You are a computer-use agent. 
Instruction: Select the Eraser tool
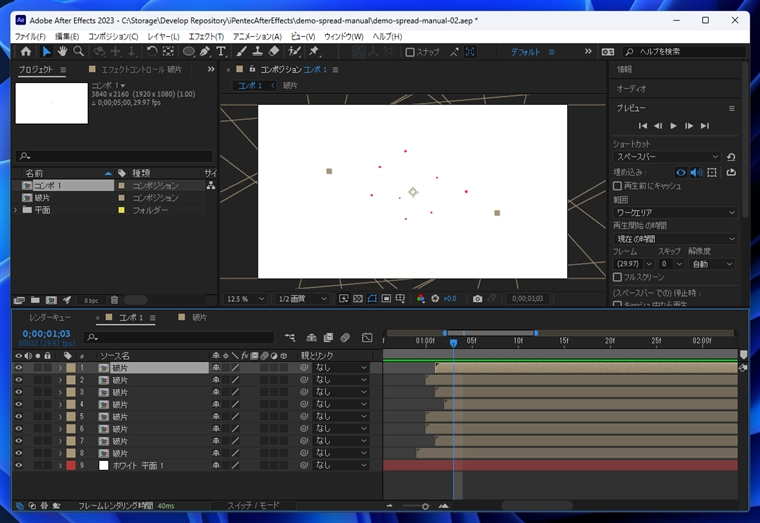pyautogui.click(x=274, y=51)
